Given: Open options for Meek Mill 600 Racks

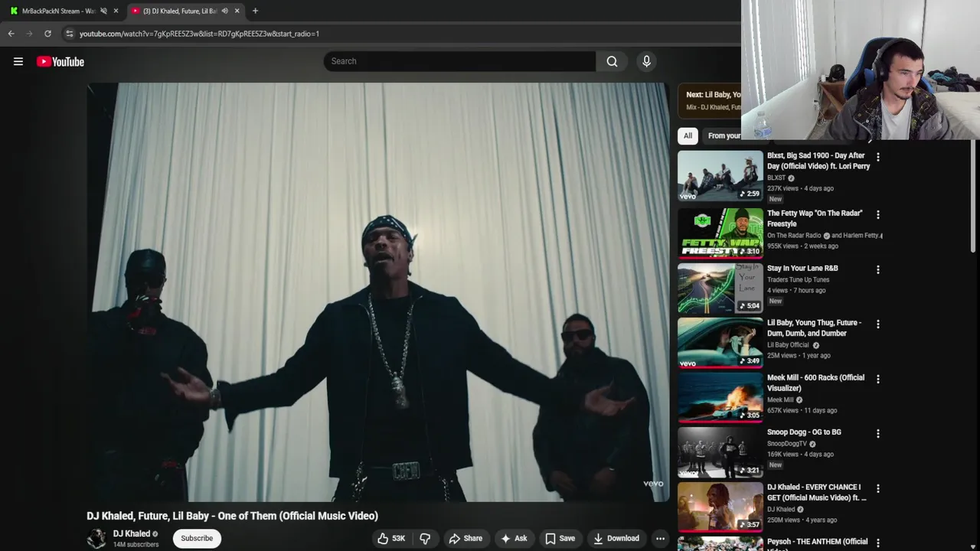Looking at the screenshot, I should [878, 379].
